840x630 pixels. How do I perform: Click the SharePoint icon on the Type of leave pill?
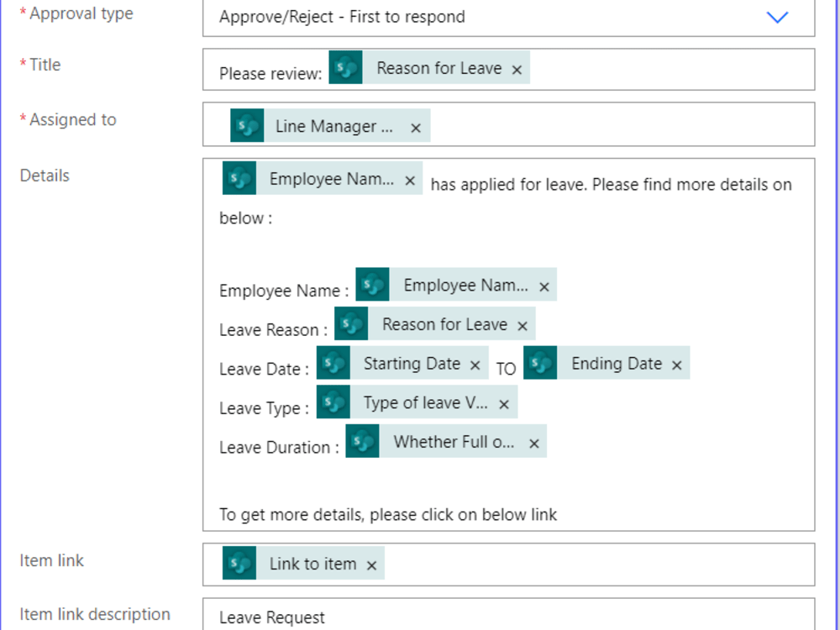[333, 402]
